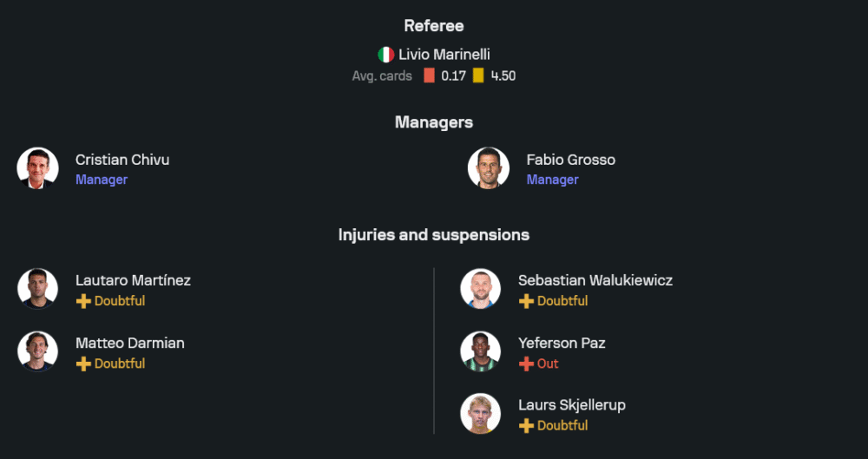Image resolution: width=868 pixels, height=459 pixels.
Task: Click the red card icon in Avg. cards
Action: coord(429,75)
